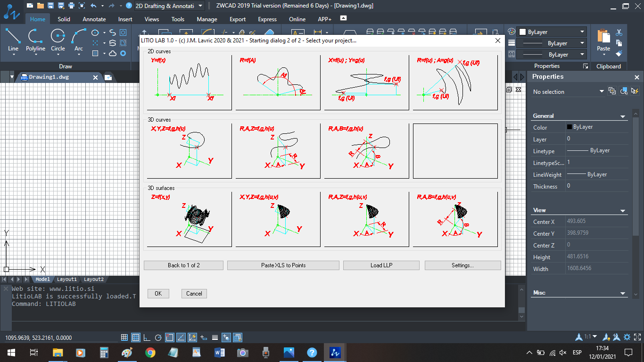Screen dimensions: 644x362
Task: Open the Settings... button in dialog
Action: [x=462, y=265]
